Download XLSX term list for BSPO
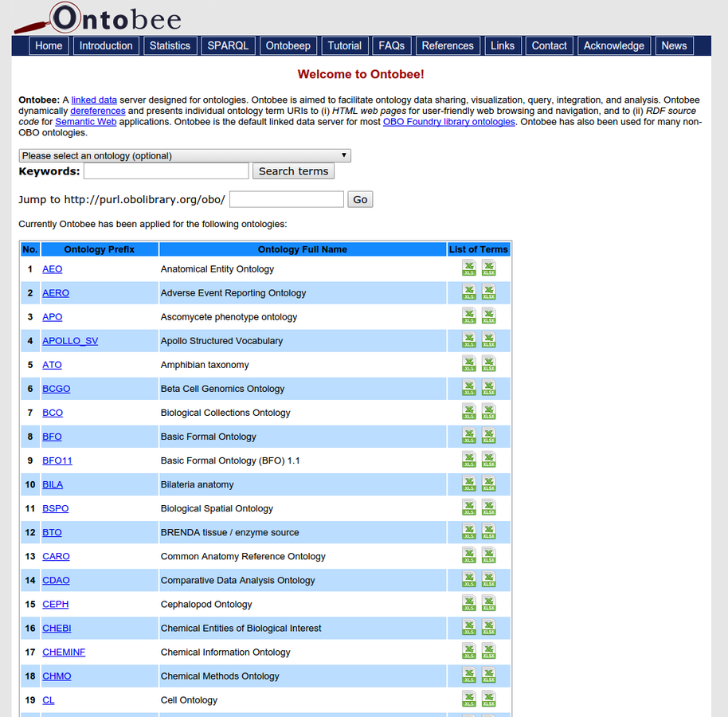728x717 pixels. (x=488, y=507)
